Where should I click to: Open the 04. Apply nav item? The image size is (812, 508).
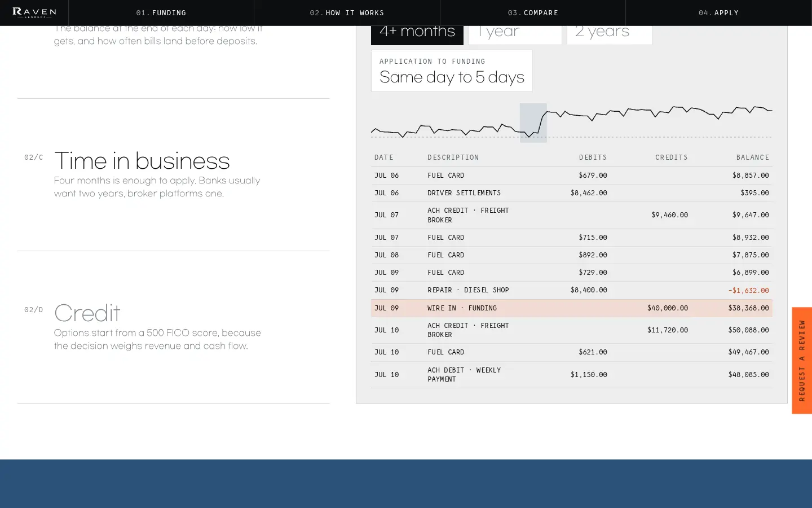(x=718, y=12)
